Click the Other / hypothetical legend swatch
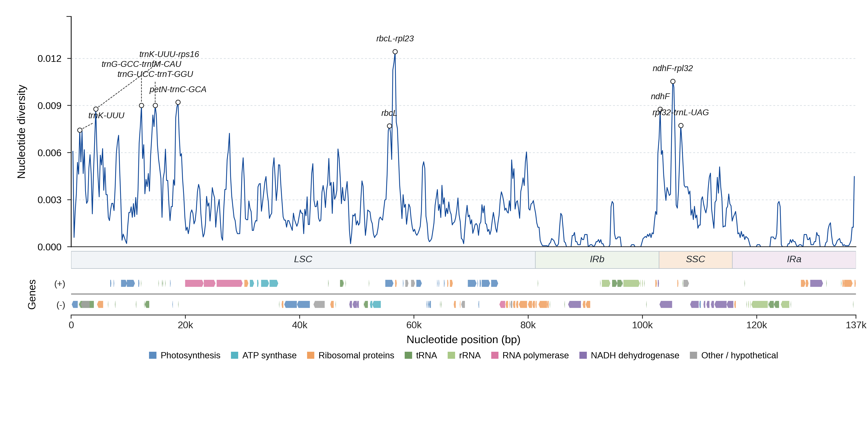Image resolution: width=868 pixels, height=422 pixels. 693,355
